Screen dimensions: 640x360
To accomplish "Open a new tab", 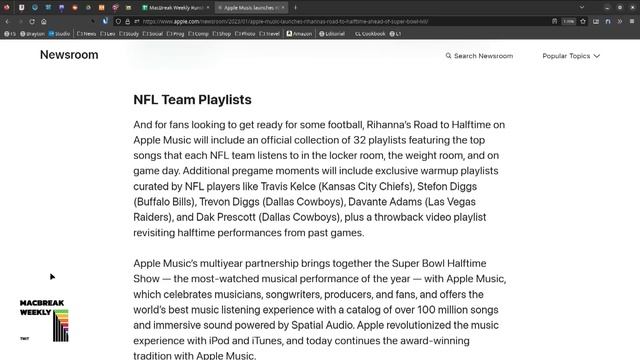I will pyautogui.click(x=296, y=7).
